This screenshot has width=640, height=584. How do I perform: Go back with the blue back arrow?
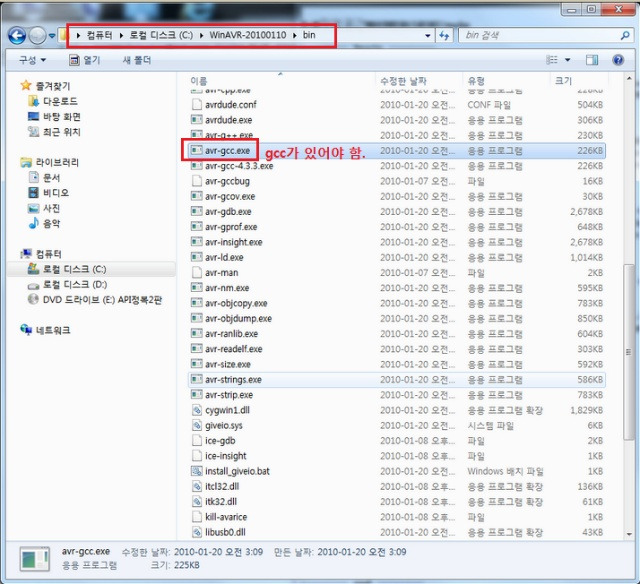click(17, 36)
